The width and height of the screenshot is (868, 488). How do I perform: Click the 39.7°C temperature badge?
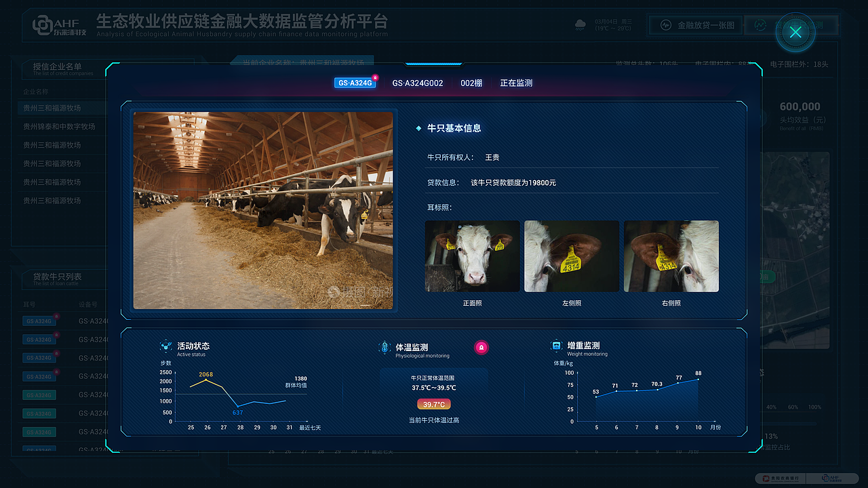(x=434, y=405)
